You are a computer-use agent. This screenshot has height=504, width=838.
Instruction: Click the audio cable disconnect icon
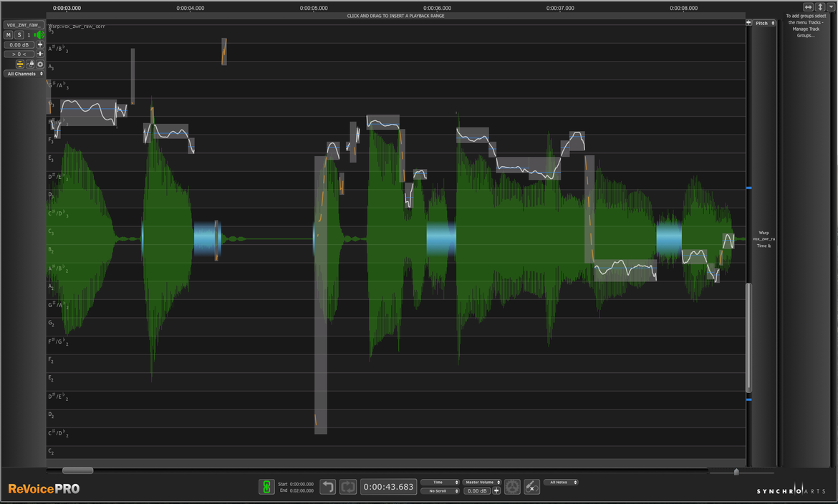point(531,487)
